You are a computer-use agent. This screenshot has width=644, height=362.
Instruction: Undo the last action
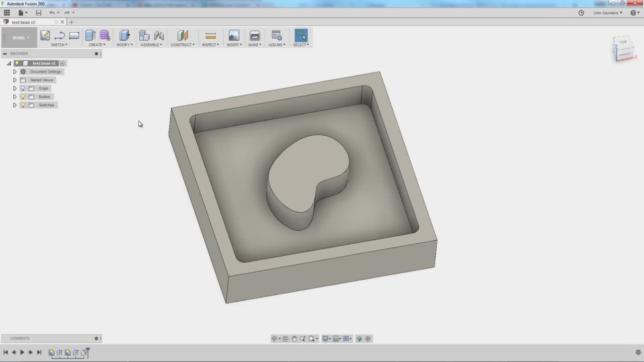coord(52,13)
